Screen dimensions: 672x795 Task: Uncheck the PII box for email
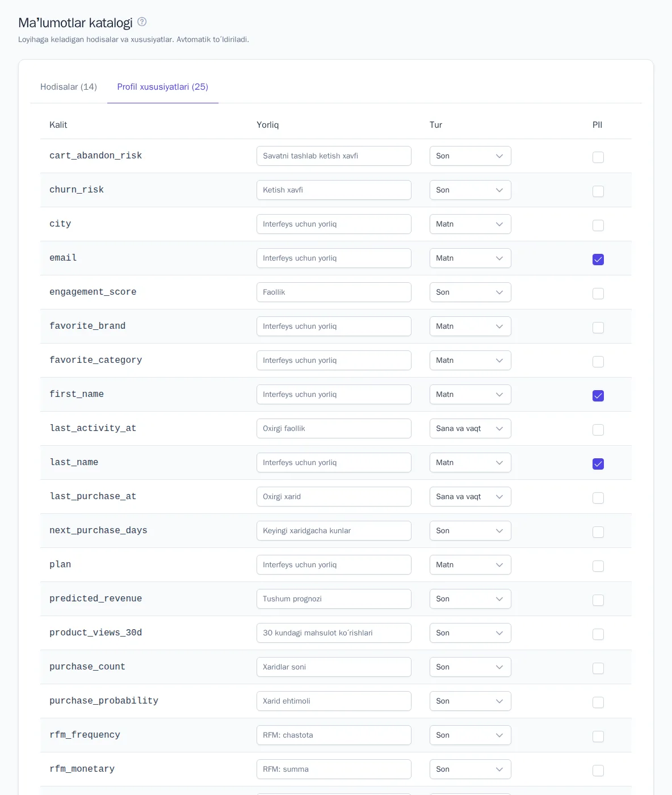[598, 260]
